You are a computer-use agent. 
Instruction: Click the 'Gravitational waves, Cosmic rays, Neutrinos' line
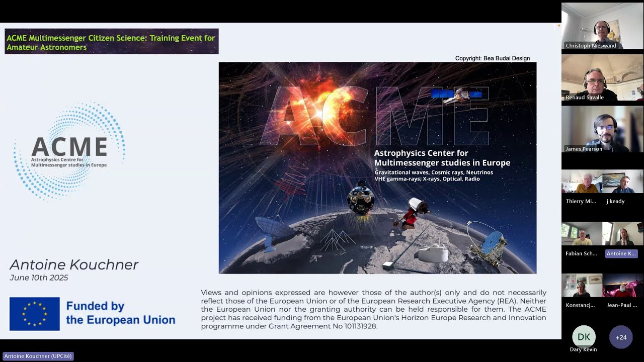(434, 172)
